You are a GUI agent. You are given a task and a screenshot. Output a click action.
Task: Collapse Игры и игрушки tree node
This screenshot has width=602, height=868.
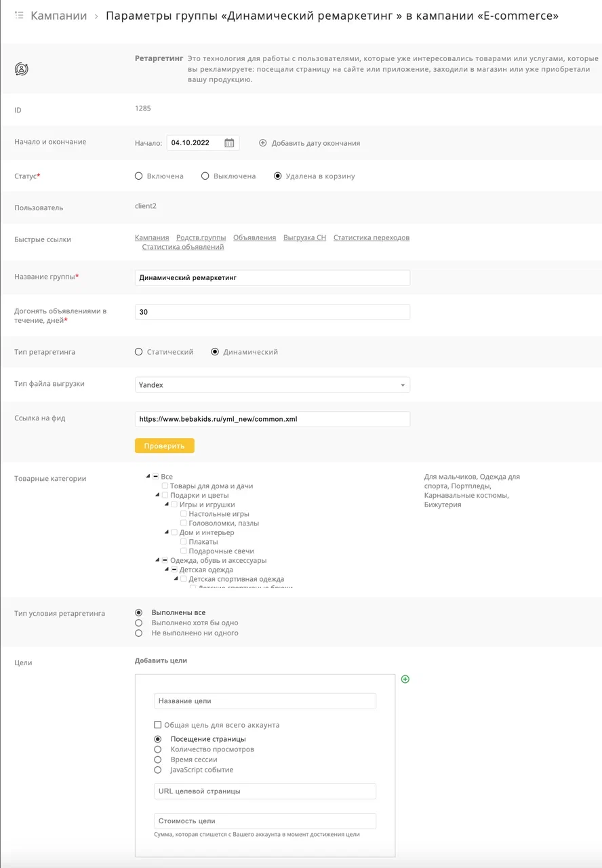coord(166,505)
